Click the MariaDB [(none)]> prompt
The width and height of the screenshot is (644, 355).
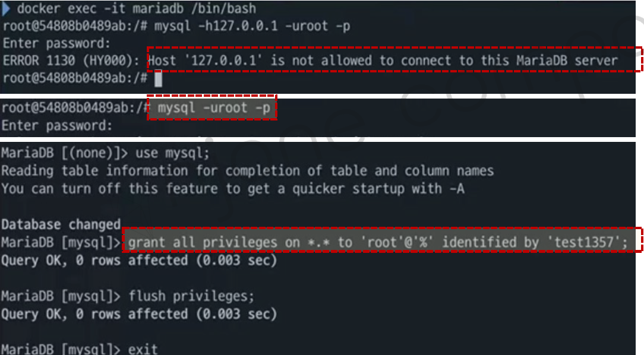point(65,154)
